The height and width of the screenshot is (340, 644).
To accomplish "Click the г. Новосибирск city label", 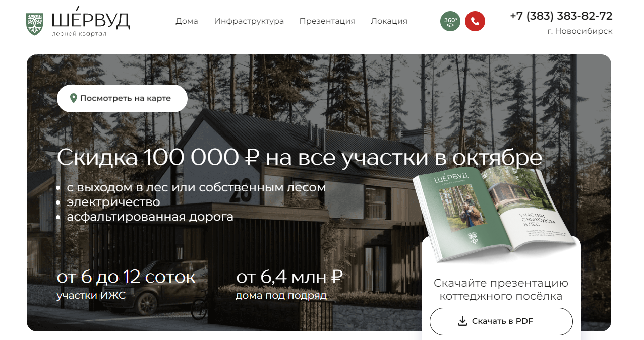I will coord(580,31).
